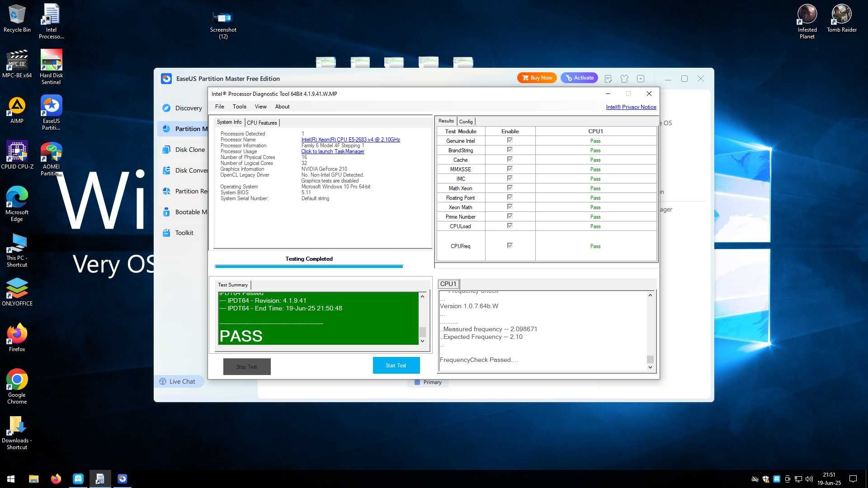Viewport: 868px width, 488px height.
Task: Open Hard Disk Sentinel desktop icon
Action: pyautogui.click(x=51, y=67)
